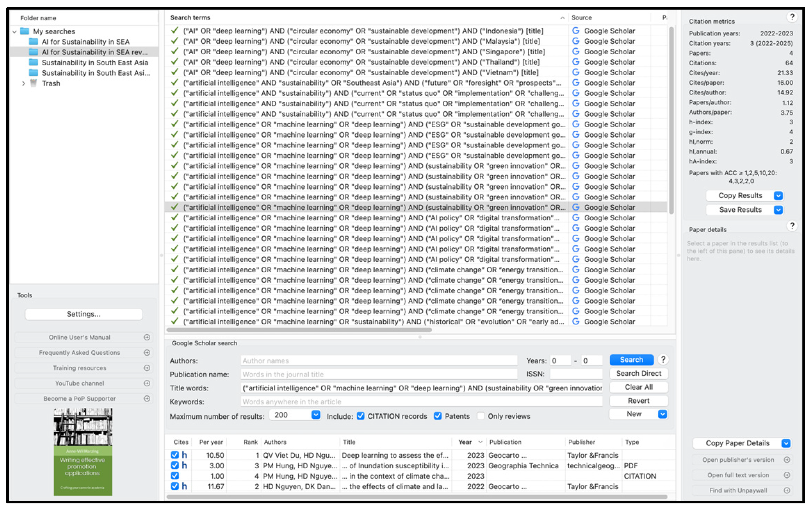Click the arrow icon beside Online User's Manual

pos(147,337)
